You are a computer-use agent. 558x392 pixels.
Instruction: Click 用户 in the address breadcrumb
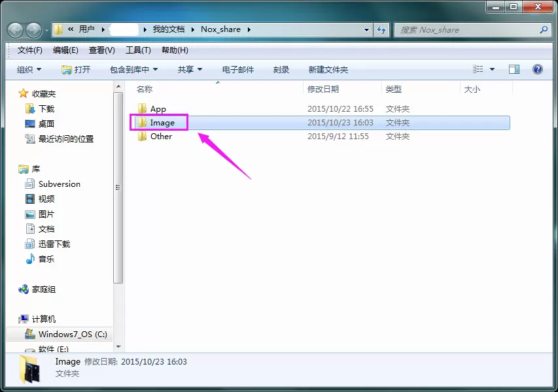click(x=86, y=29)
